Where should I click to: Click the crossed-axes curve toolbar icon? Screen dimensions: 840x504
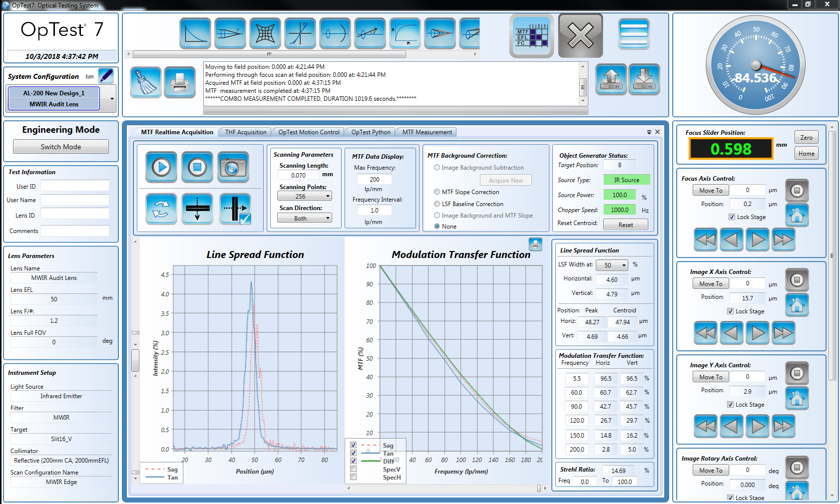click(x=300, y=33)
